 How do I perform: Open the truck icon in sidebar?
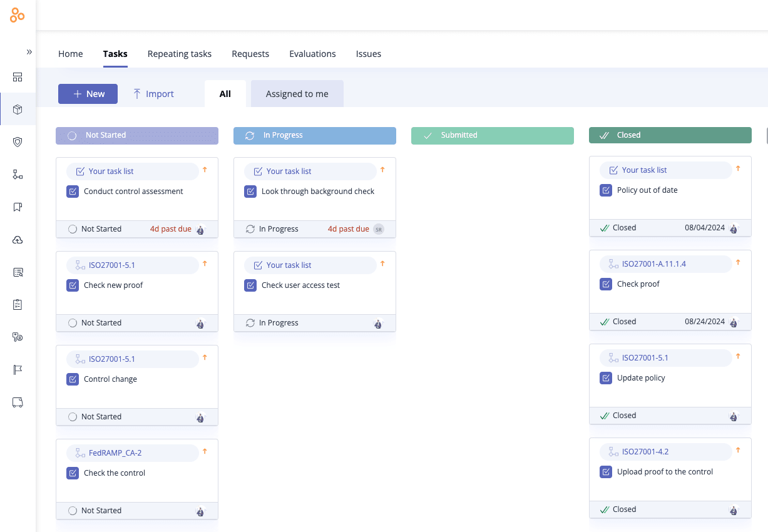(18, 402)
